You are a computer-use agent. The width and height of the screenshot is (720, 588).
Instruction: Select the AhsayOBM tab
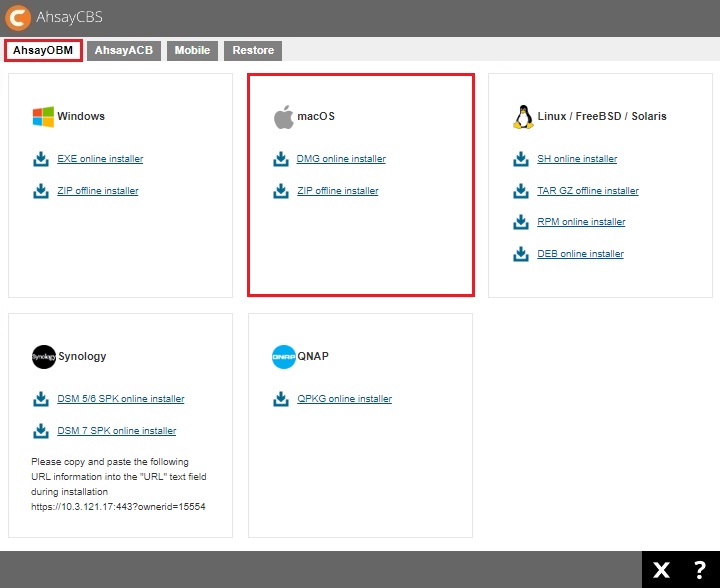(x=43, y=50)
